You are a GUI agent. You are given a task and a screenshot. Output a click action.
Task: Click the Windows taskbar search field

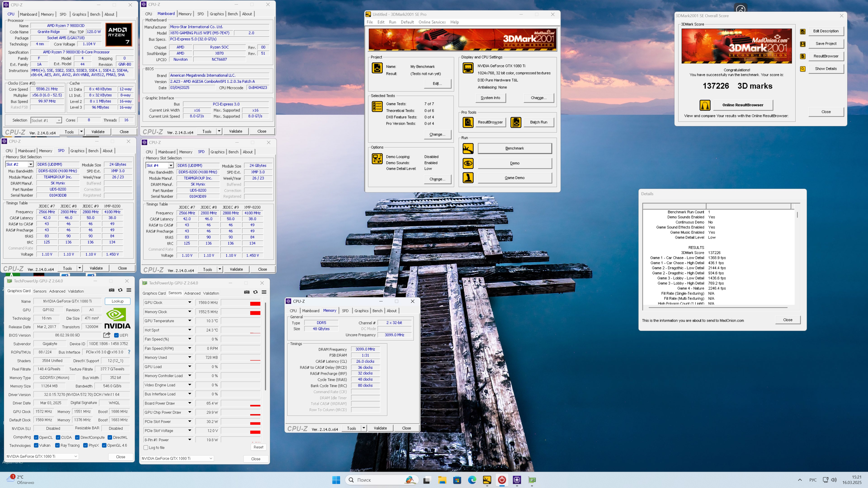point(382,480)
